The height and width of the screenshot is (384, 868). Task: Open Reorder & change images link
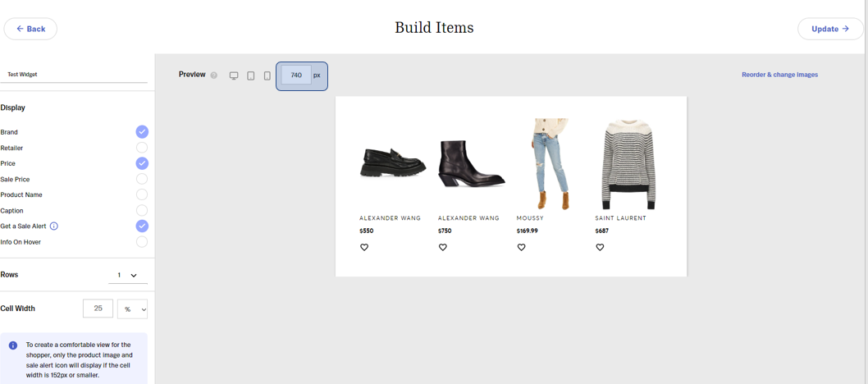click(779, 75)
